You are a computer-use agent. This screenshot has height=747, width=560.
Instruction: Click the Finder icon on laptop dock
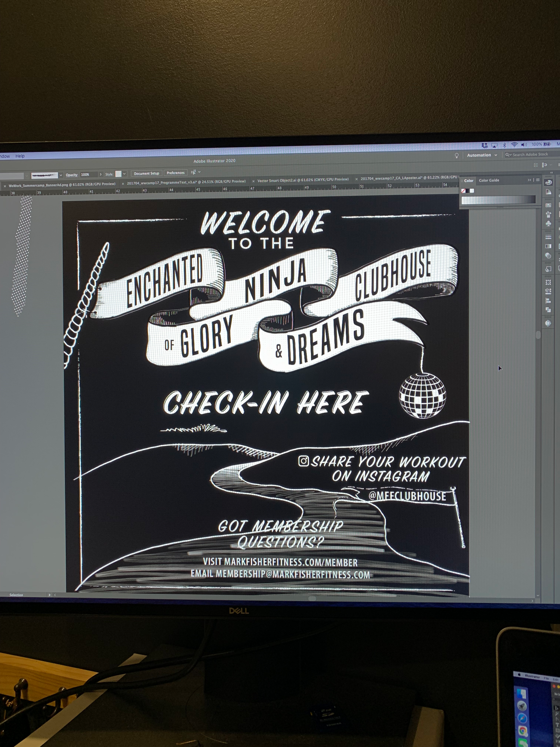click(521, 694)
